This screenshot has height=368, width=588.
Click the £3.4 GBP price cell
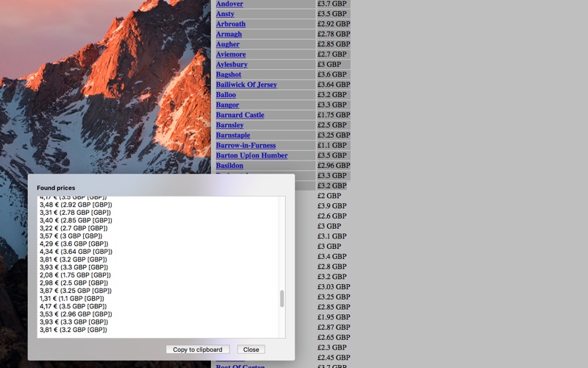point(332,257)
